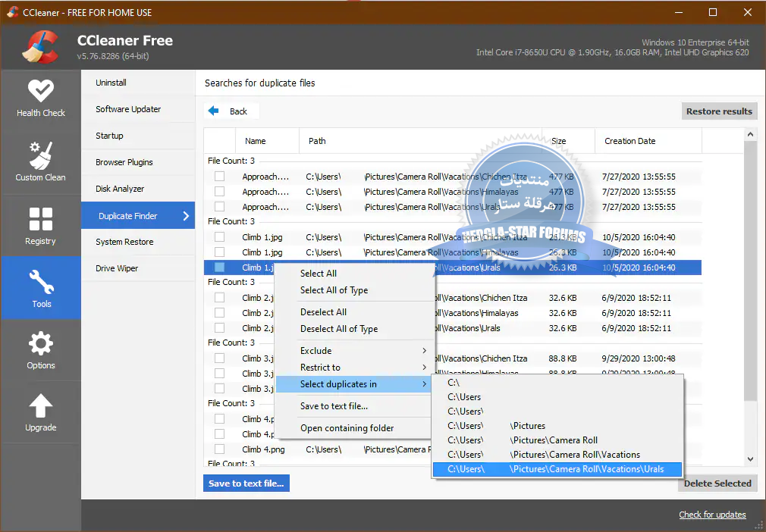Click results scrollbar up arrow
The image size is (766, 532).
point(750,134)
